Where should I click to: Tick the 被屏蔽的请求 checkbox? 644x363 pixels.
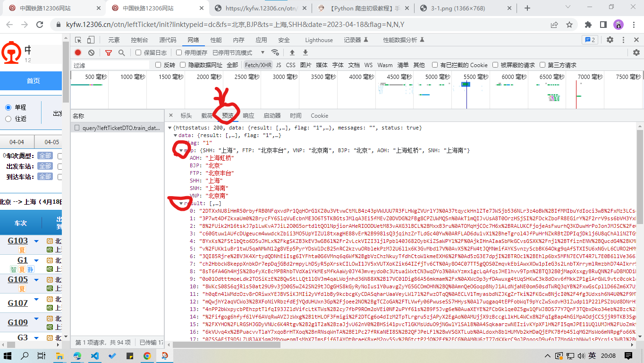(495, 65)
